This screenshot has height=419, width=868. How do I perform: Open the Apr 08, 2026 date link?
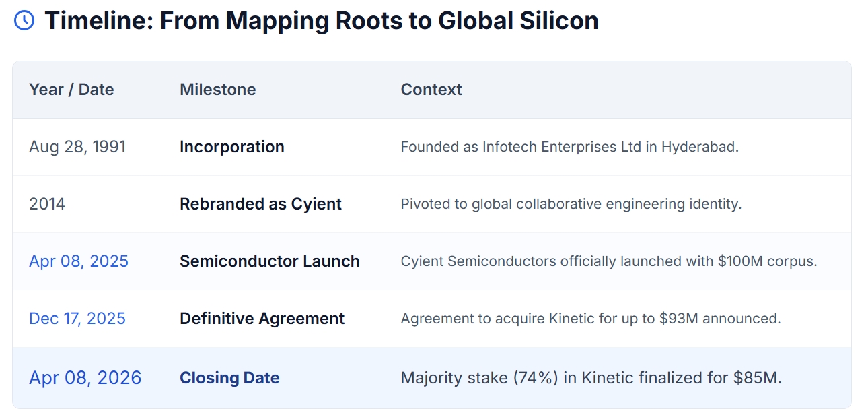[85, 378]
